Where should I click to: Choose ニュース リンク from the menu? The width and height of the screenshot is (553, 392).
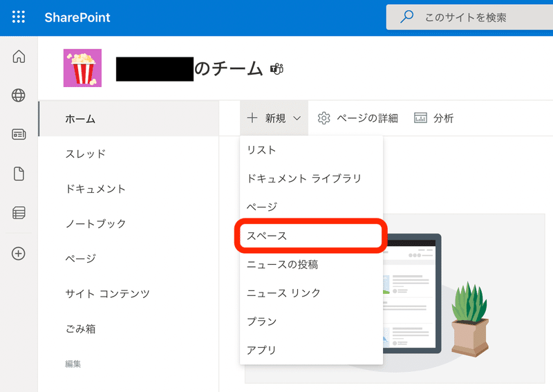pos(312,293)
